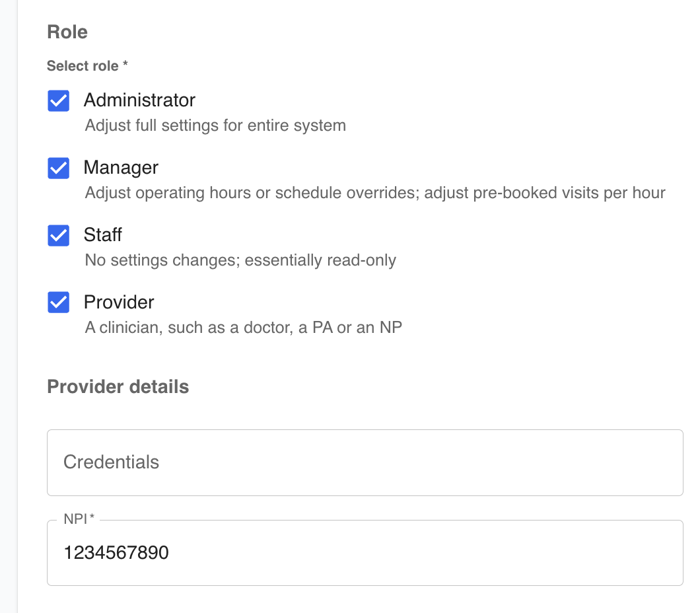
Task: Toggle the Manager role checkbox
Action: click(59, 168)
